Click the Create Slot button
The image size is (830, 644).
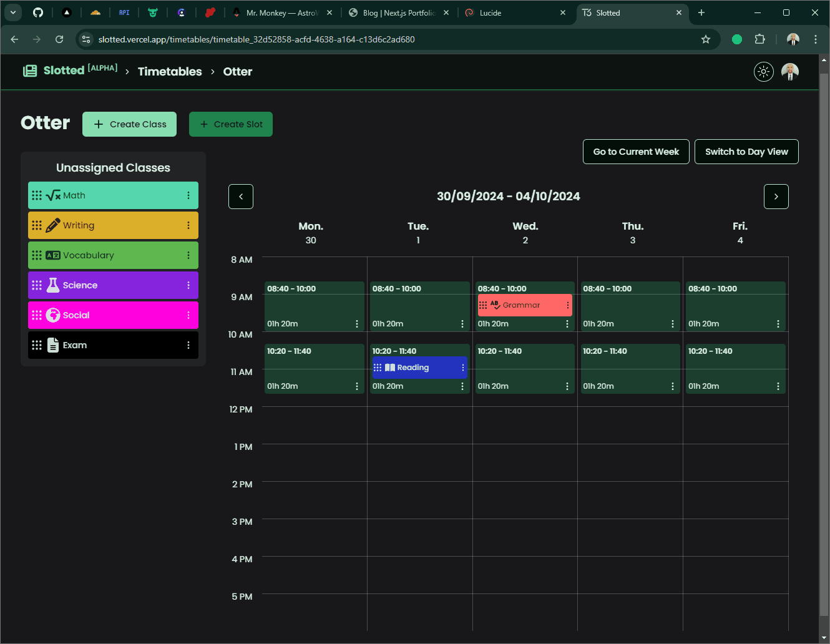coord(231,124)
